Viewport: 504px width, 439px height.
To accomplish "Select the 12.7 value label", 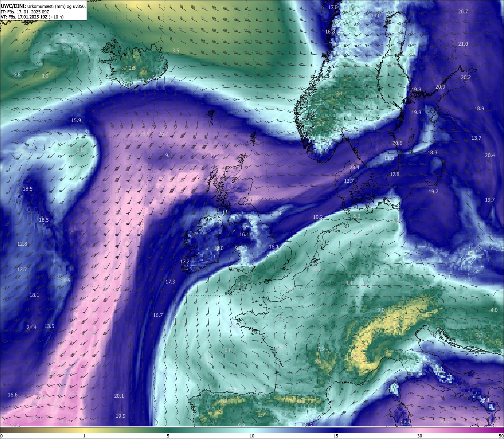I will 22,269.
